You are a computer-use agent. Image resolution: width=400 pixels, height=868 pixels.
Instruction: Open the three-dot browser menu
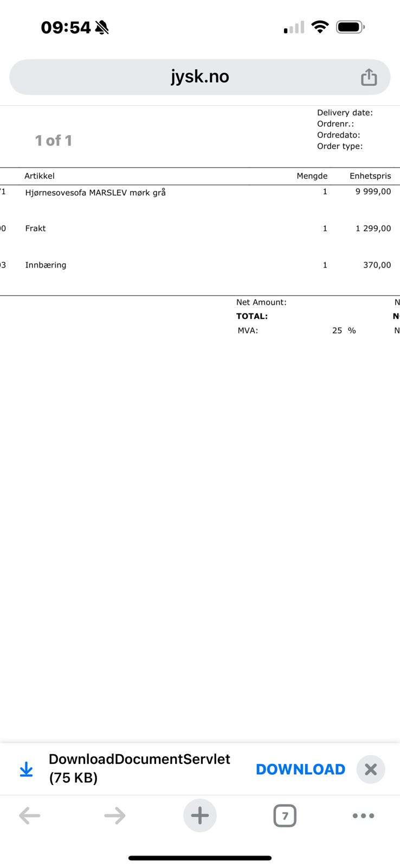[363, 815]
